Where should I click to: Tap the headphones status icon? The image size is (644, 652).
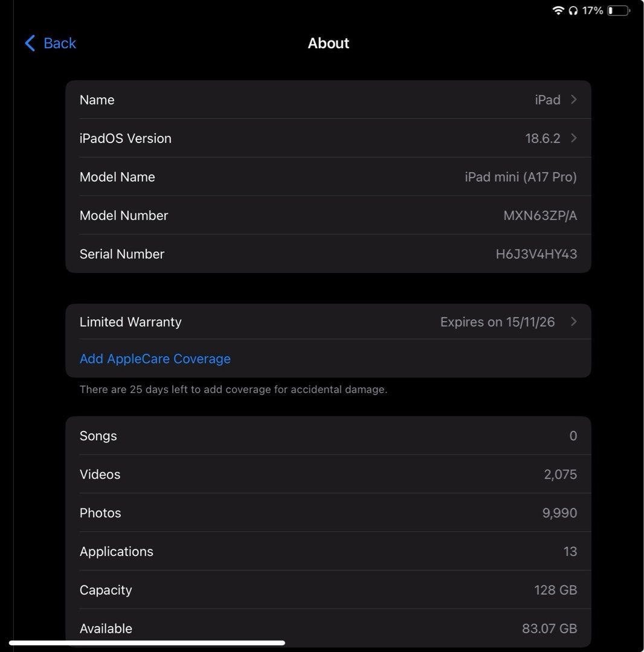pos(573,10)
